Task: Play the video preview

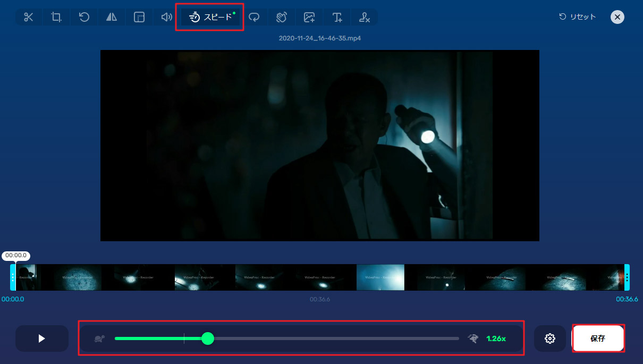Action: 42,338
